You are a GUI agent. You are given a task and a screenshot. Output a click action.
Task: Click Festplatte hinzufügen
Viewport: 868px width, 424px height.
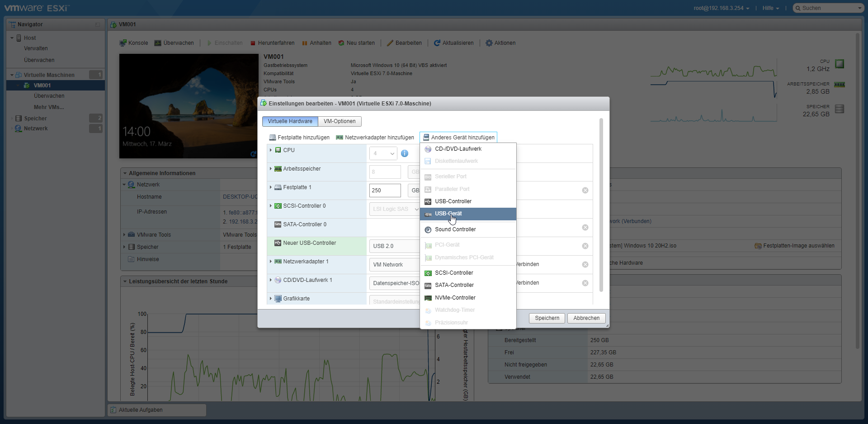point(299,138)
